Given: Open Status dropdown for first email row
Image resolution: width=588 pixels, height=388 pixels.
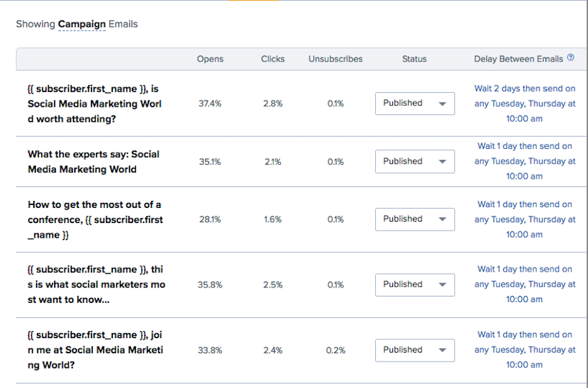Looking at the screenshot, I should 415,103.
